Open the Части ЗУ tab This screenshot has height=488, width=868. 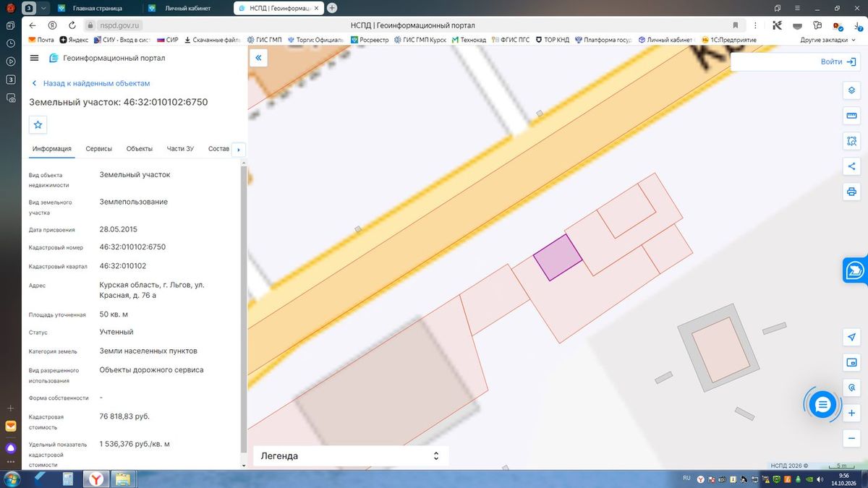pos(180,149)
